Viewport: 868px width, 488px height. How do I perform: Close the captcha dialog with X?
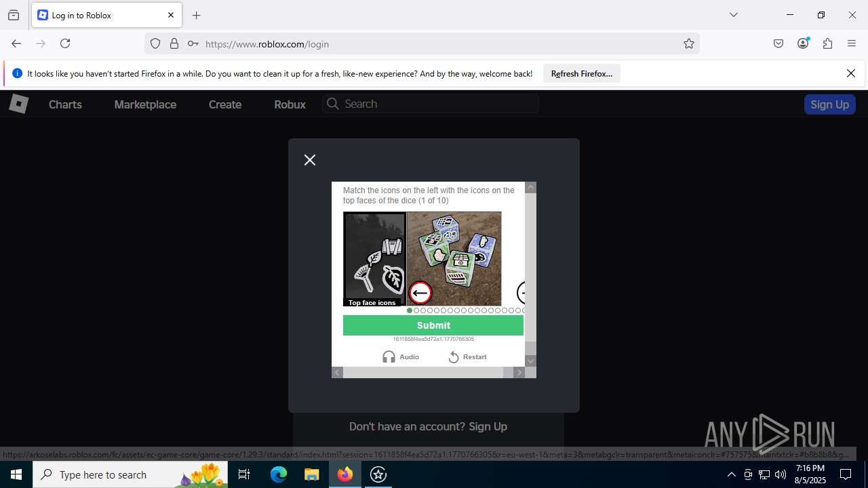(x=310, y=160)
